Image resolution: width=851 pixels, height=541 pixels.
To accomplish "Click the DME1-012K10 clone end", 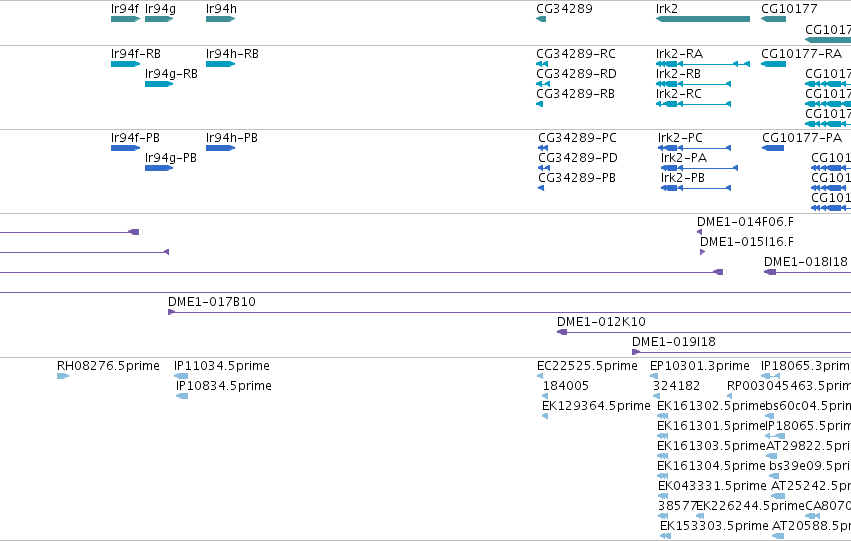I will coord(562,333).
